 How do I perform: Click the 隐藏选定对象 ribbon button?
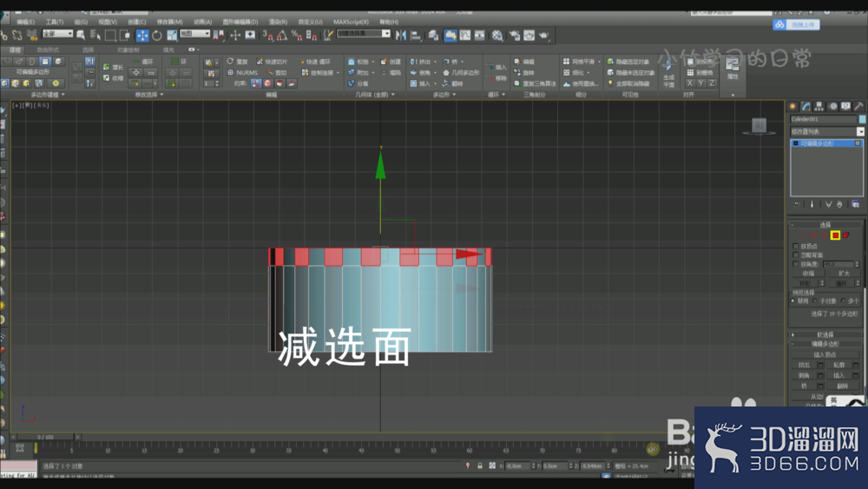pos(628,62)
